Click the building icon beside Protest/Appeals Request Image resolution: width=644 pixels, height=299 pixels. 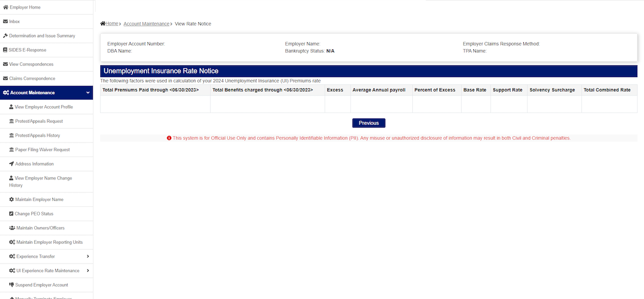click(x=11, y=121)
